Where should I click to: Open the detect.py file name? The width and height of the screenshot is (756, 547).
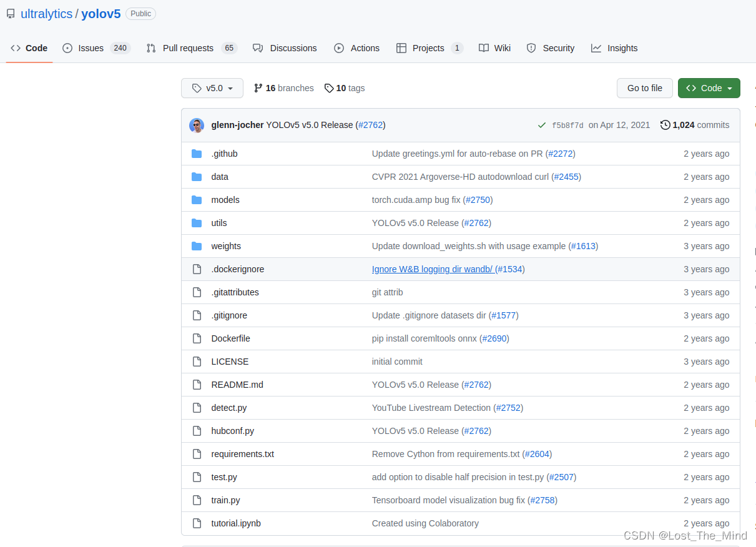click(229, 408)
